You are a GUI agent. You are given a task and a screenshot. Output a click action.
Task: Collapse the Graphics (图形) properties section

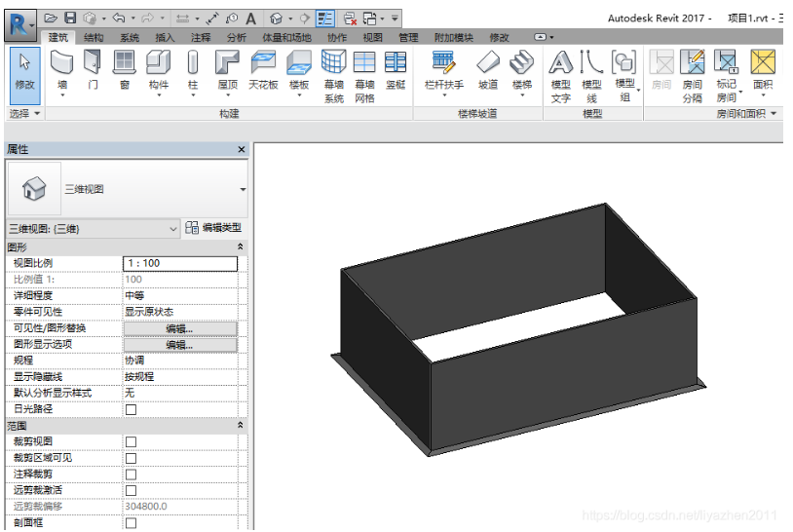[241, 247]
